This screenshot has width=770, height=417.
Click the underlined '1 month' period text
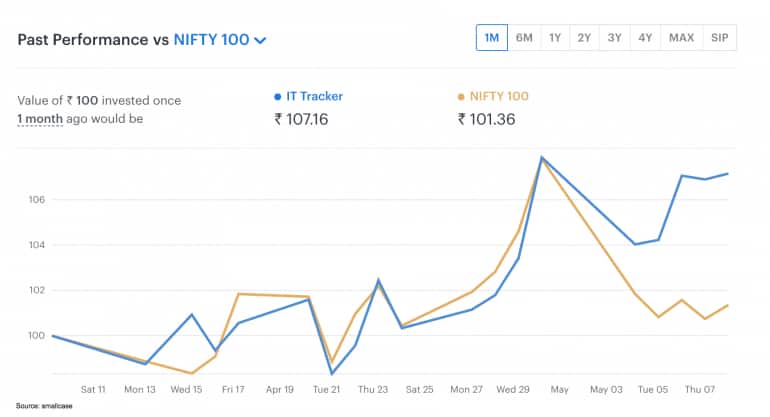tap(40, 119)
